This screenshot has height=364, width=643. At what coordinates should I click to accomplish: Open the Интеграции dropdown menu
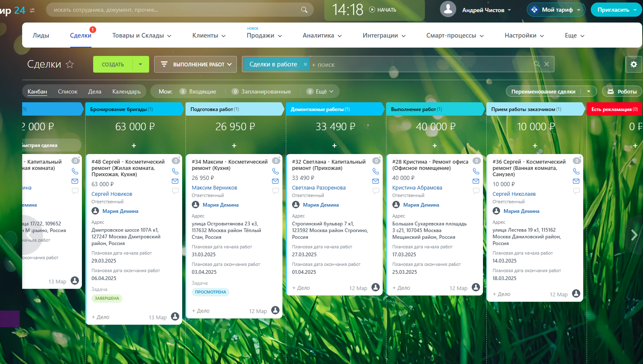384,35
